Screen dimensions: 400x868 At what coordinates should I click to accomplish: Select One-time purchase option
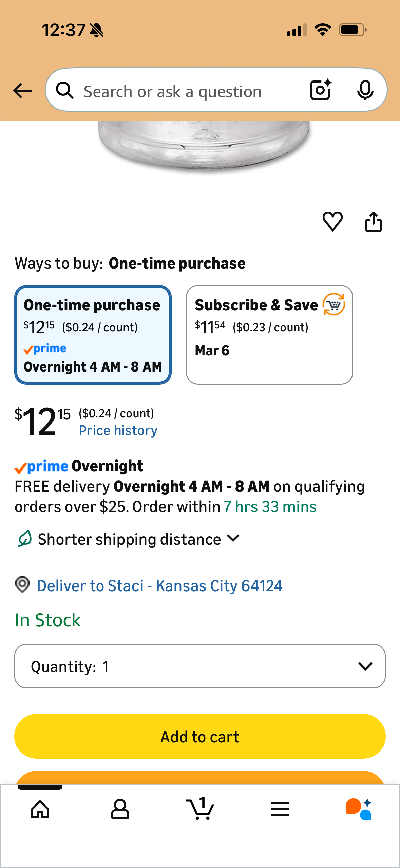pos(93,335)
